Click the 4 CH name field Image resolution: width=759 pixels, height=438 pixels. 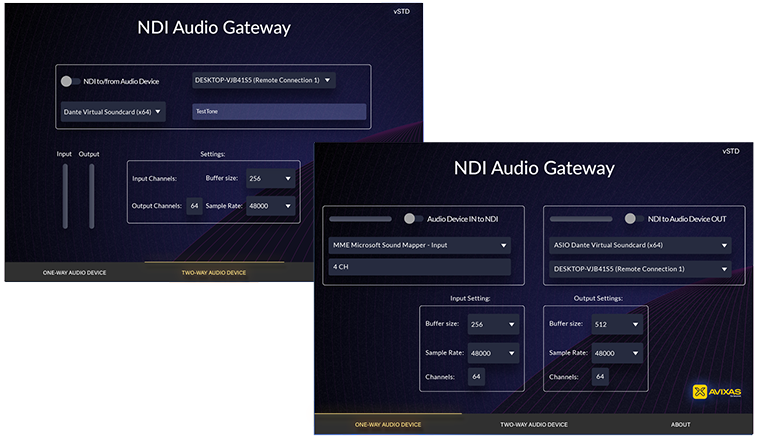tap(419, 267)
